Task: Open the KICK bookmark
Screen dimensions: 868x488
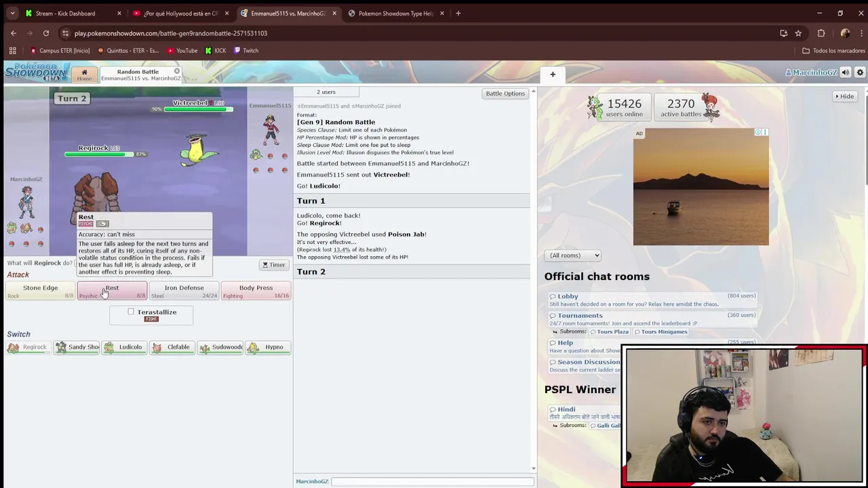Action: 215,51
